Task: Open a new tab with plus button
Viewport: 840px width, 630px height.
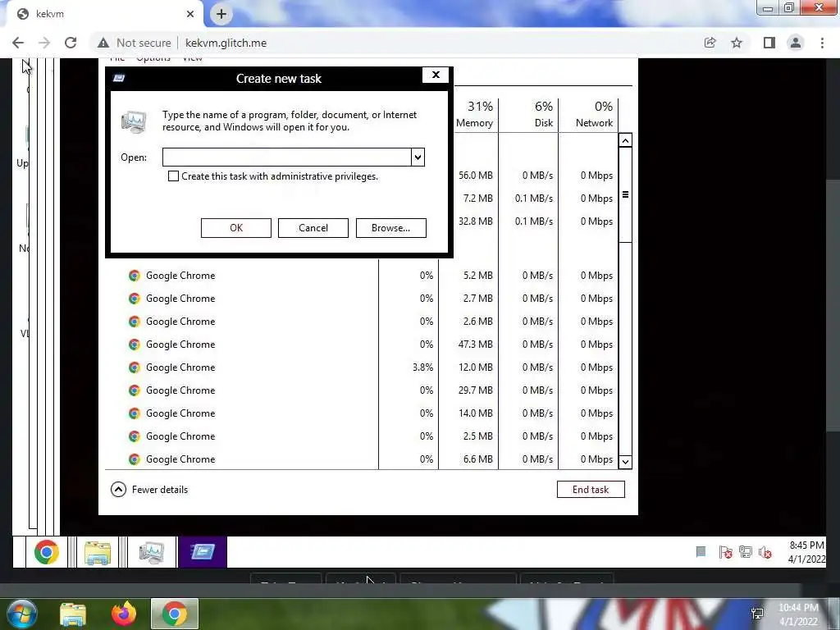Action: (221, 14)
